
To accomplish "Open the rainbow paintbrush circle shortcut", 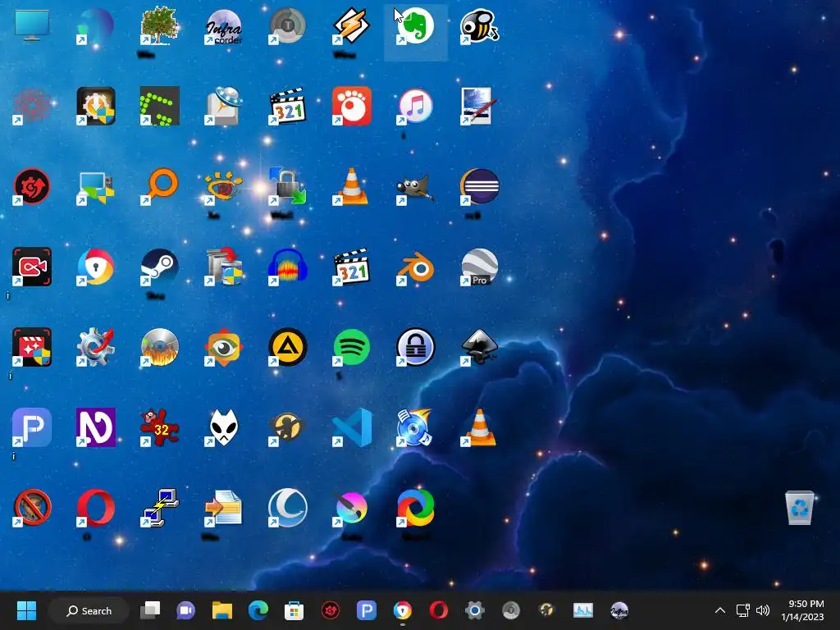I will click(x=351, y=508).
